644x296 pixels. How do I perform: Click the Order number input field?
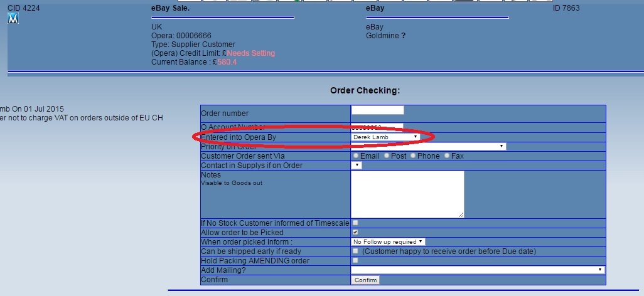(377, 110)
